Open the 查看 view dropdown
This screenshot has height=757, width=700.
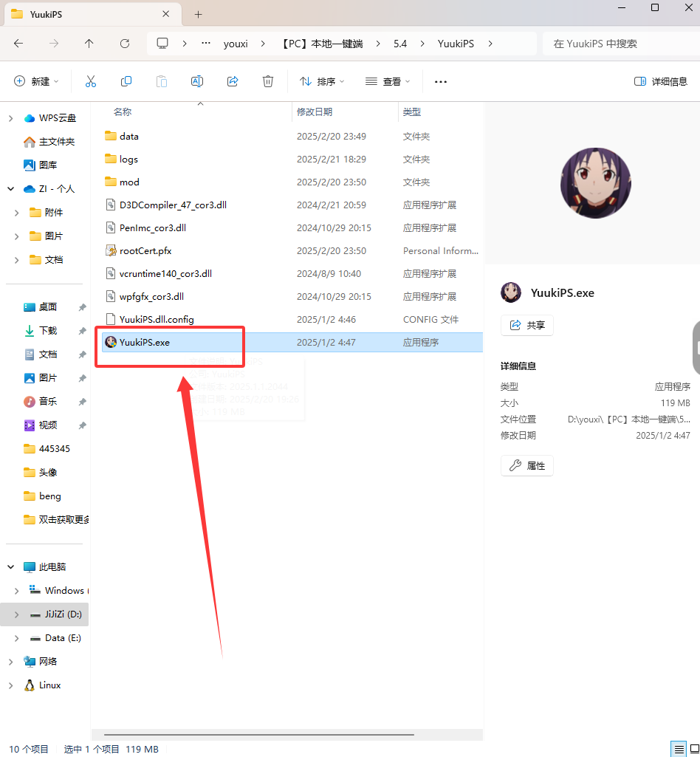tap(388, 81)
